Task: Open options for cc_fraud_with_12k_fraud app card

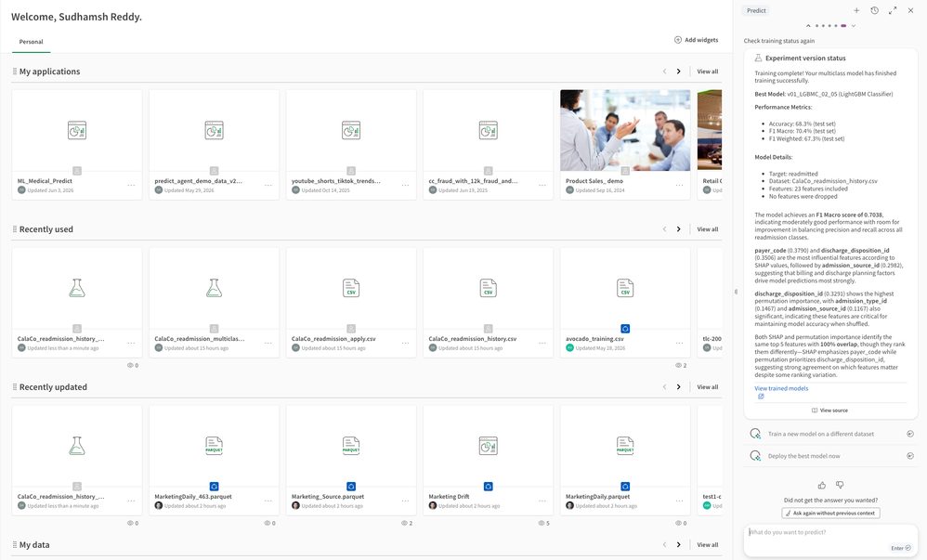Action: click(x=542, y=186)
